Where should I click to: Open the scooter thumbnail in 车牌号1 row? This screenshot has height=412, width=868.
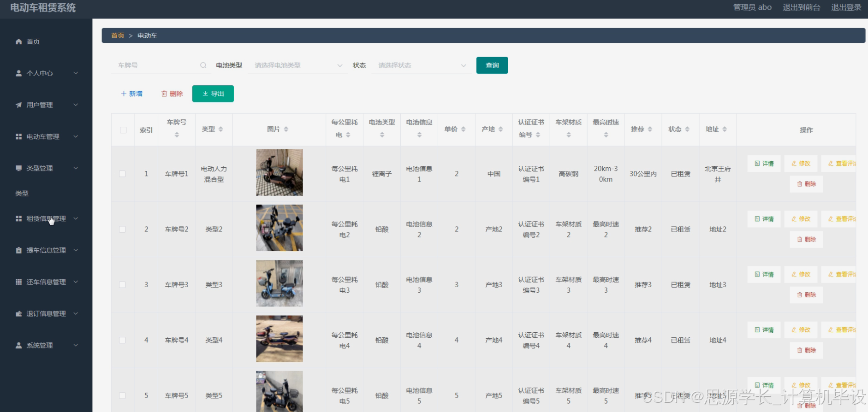coord(279,172)
